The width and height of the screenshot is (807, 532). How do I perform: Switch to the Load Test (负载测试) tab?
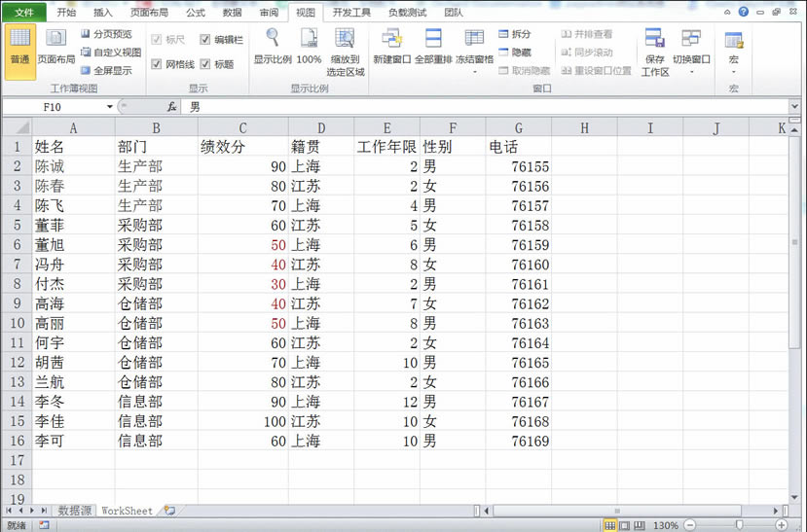(407, 13)
